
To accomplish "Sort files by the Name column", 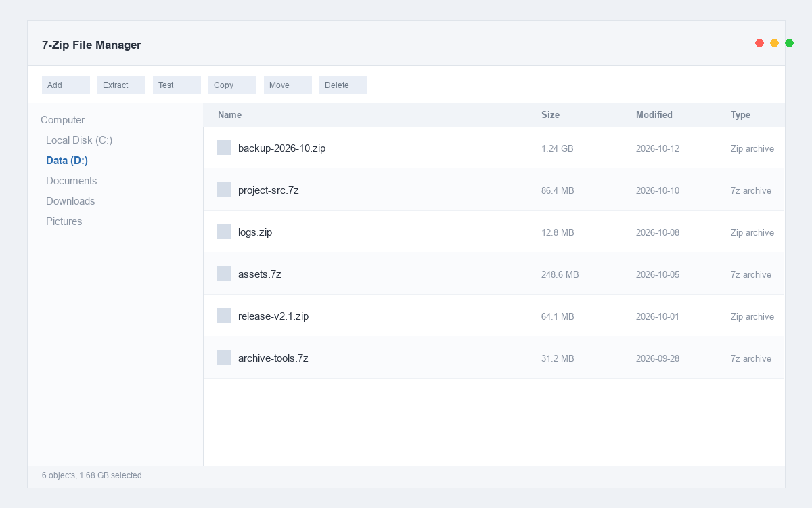I will point(229,115).
